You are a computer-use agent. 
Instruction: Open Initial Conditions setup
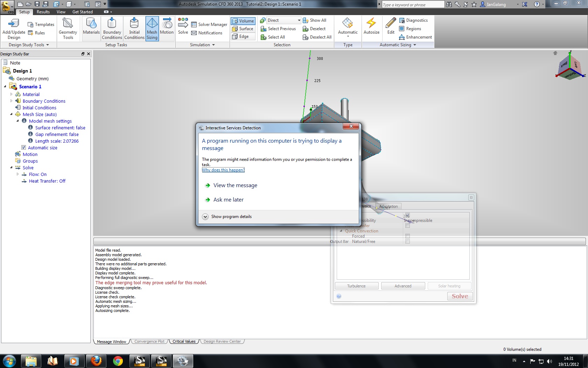[x=134, y=28]
